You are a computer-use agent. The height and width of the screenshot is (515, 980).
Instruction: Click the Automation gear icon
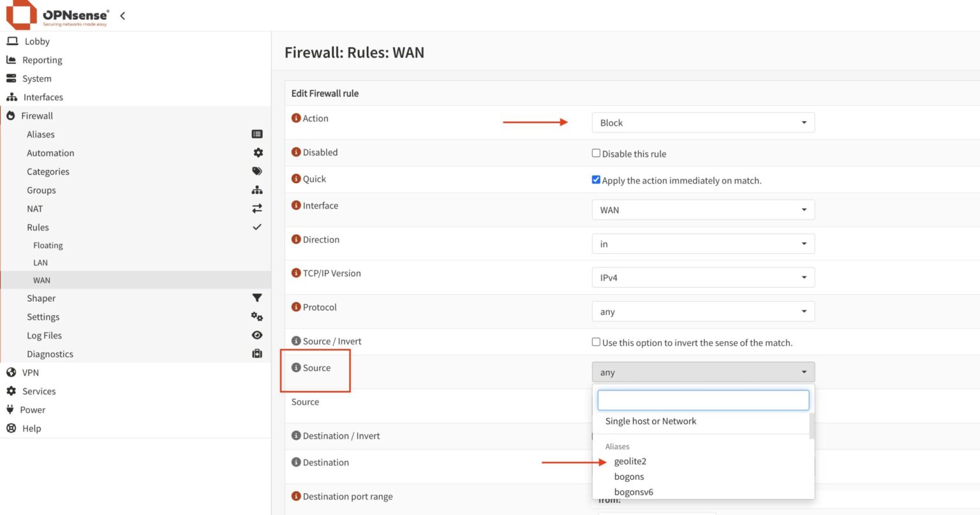(257, 153)
